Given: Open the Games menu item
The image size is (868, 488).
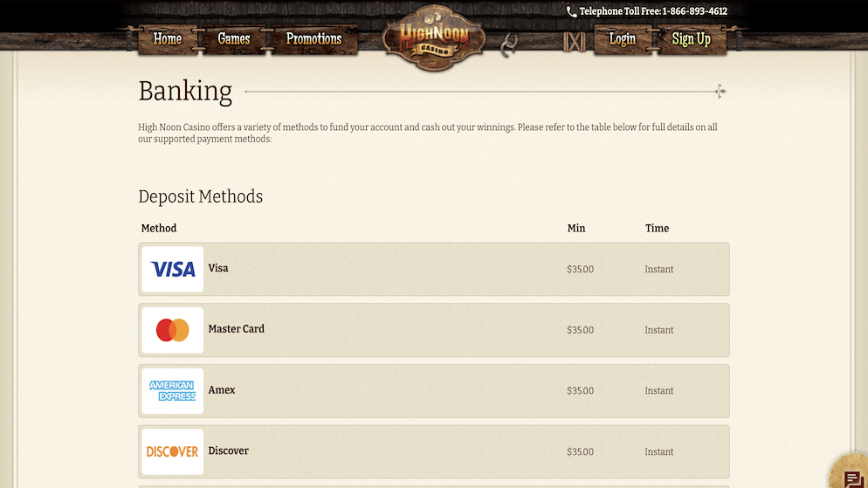Looking at the screenshot, I should [x=234, y=39].
